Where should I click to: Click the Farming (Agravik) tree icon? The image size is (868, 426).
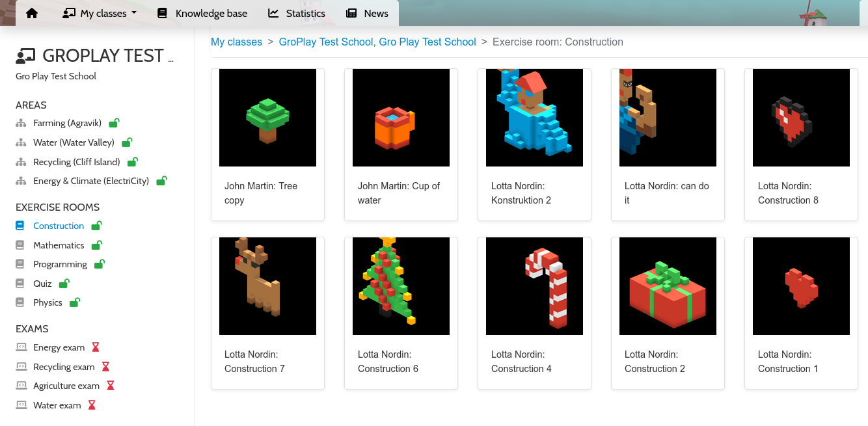coord(21,123)
